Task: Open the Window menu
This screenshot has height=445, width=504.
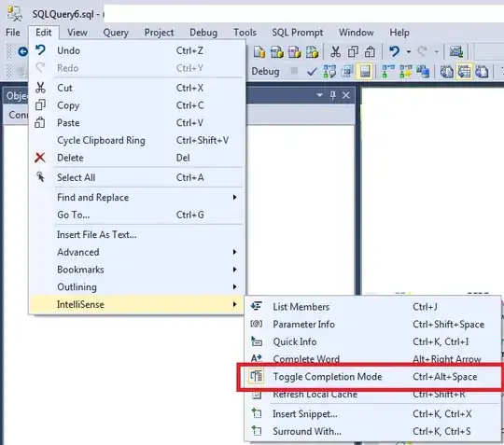Action: tap(357, 33)
